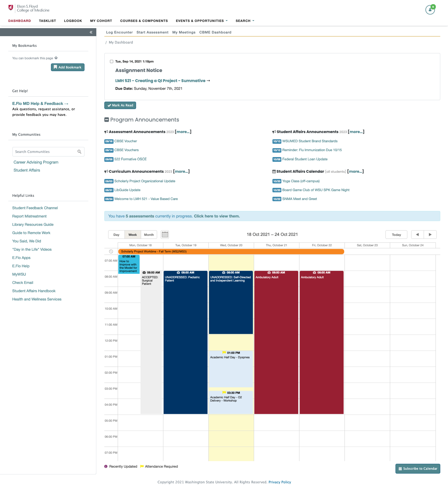The image size is (448, 489).
Task: Open Yoga Class (off-campus) calendar item
Action: pyautogui.click(x=301, y=181)
